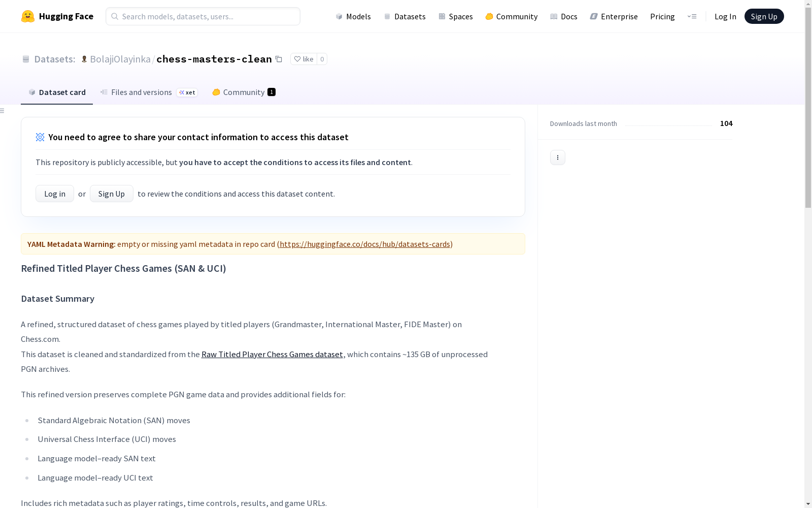Open the Community navigation item
The image size is (812, 508).
click(512, 16)
